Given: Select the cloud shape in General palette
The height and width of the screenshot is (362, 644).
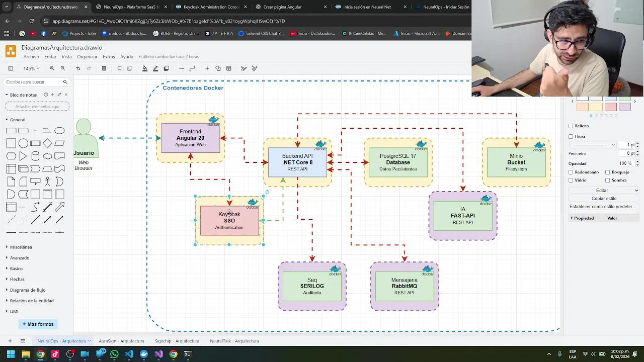Looking at the screenshot, I should (47, 156).
